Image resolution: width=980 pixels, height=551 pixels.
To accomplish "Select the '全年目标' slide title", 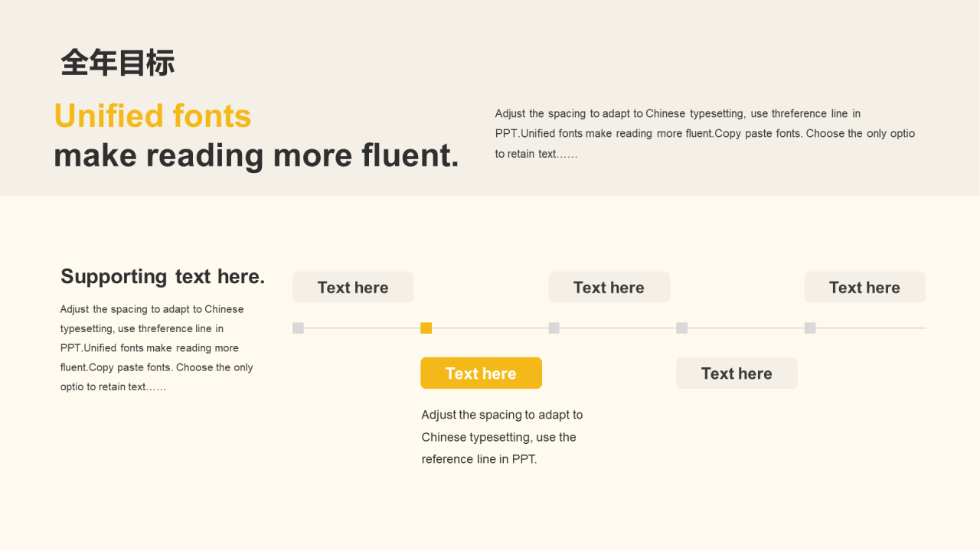I will (118, 63).
